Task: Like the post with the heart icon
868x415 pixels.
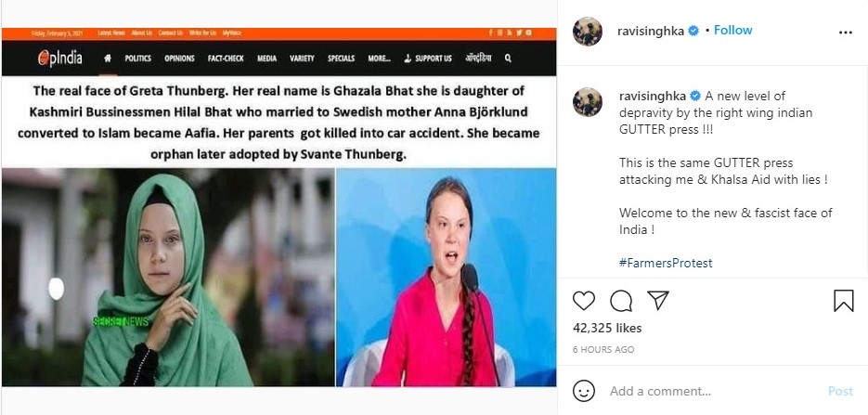Action: click(584, 301)
